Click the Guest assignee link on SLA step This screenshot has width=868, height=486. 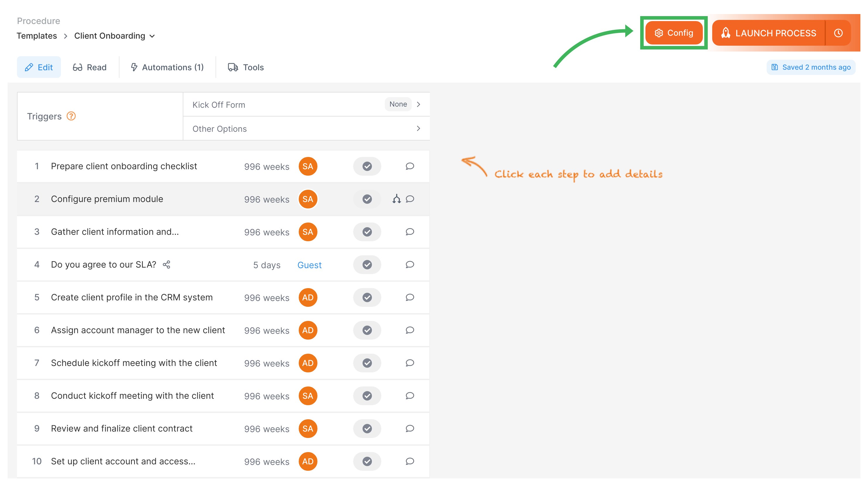coord(309,265)
